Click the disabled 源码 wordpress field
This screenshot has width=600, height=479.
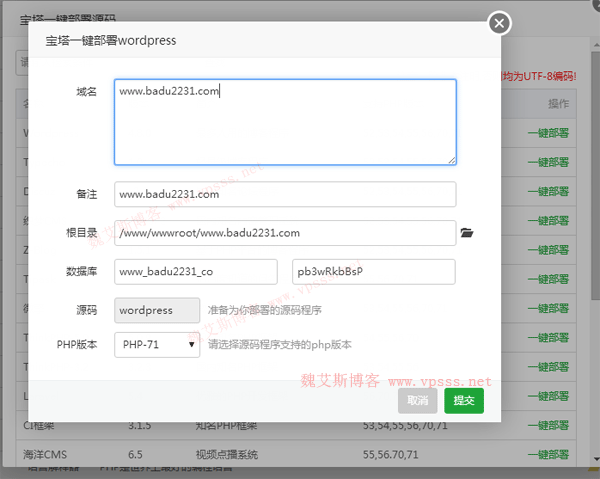(158, 310)
